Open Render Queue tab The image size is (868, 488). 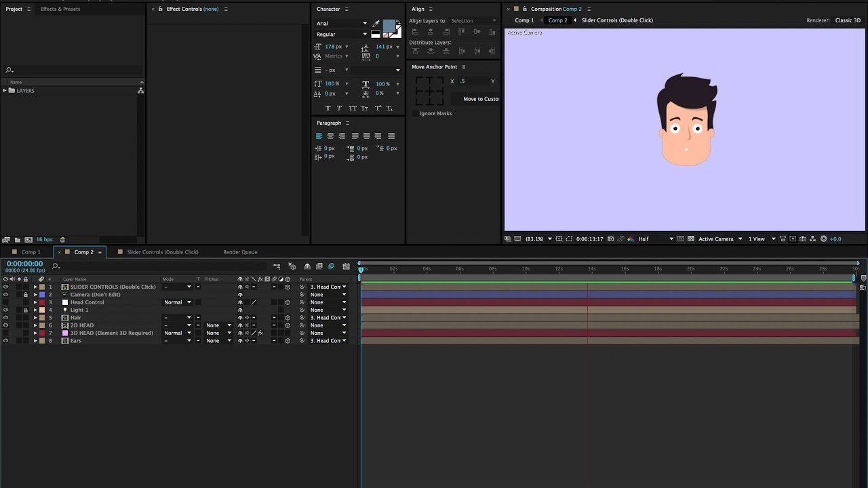[x=240, y=252]
